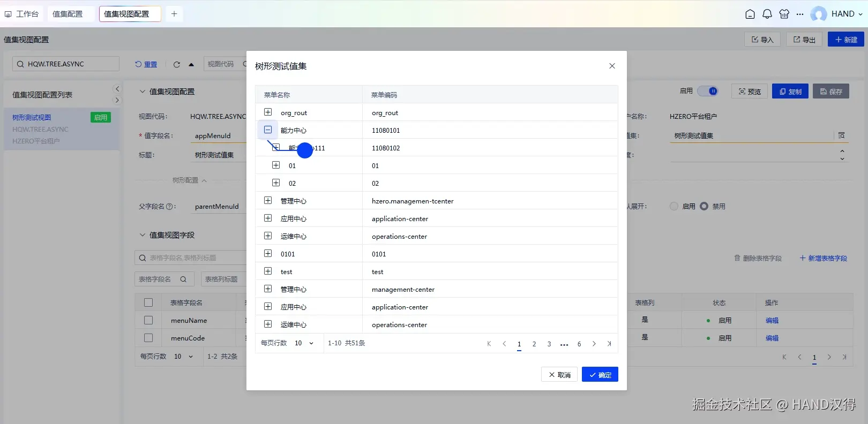This screenshot has width=868, height=424.
Task: Collapse the 树形配置 divider toggle
Action: coord(189,180)
